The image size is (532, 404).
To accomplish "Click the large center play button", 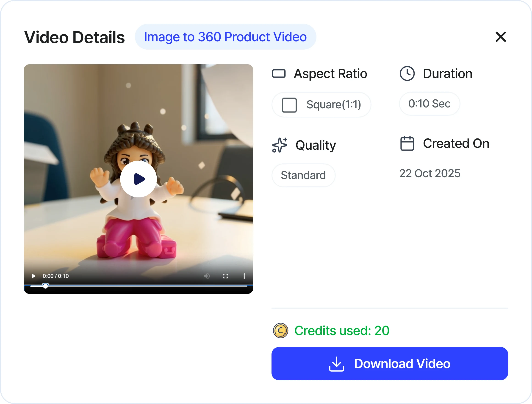I will click(x=138, y=179).
